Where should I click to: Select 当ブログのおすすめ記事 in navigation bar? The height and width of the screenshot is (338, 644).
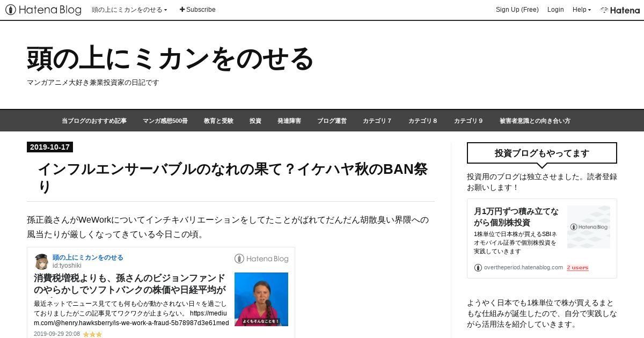94,121
